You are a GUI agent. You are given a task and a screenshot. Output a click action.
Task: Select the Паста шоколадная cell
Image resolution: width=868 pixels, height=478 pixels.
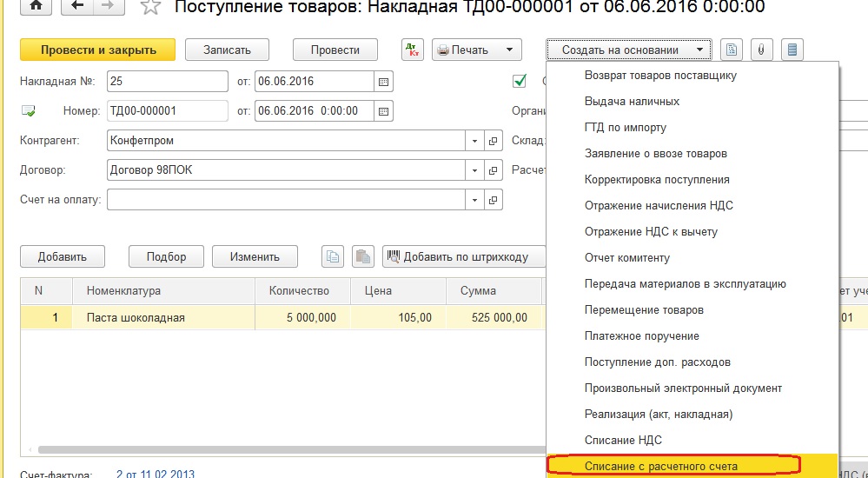click(x=163, y=317)
